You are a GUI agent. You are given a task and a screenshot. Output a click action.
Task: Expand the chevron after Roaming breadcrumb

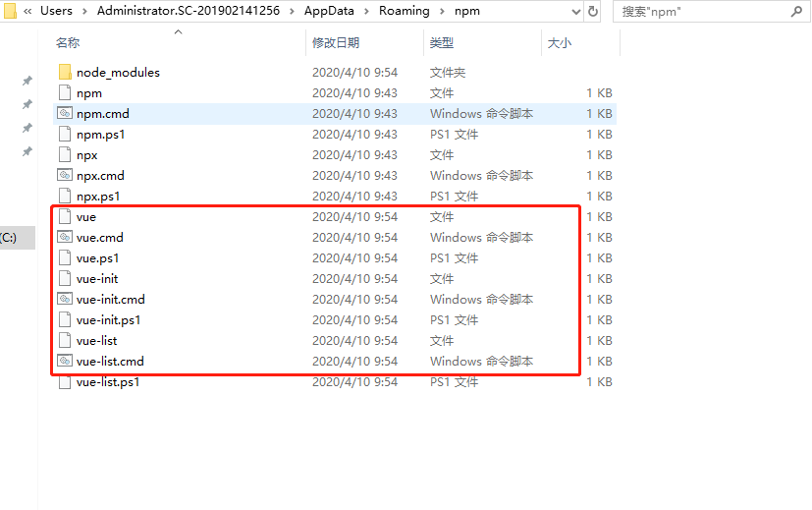[442, 12]
